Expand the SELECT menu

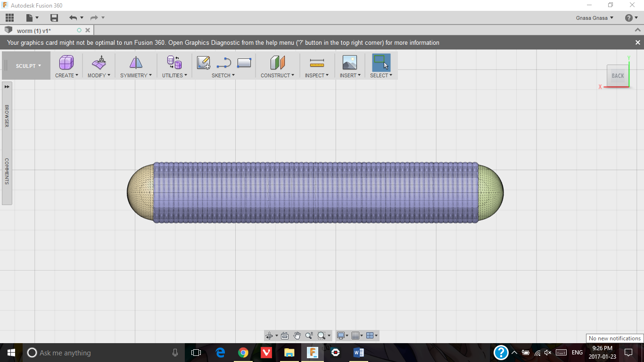click(381, 75)
